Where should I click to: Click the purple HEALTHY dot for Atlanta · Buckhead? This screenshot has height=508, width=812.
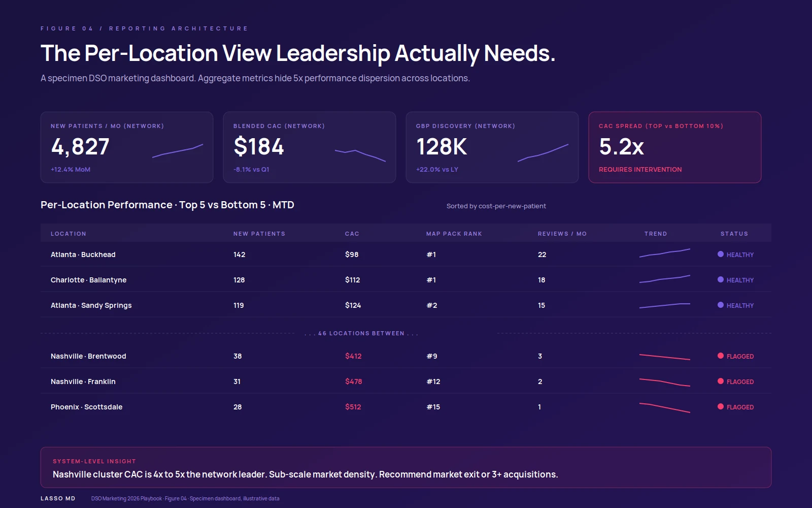[x=721, y=254]
